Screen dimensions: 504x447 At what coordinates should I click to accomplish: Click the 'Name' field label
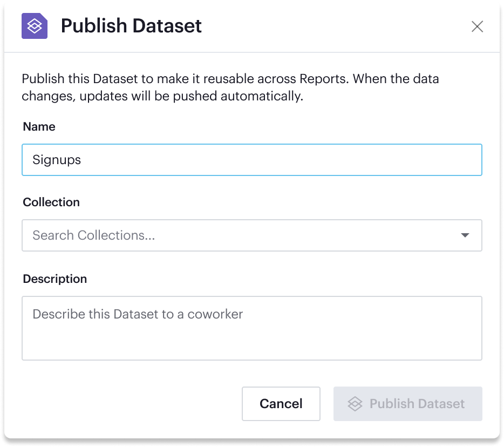(x=39, y=127)
